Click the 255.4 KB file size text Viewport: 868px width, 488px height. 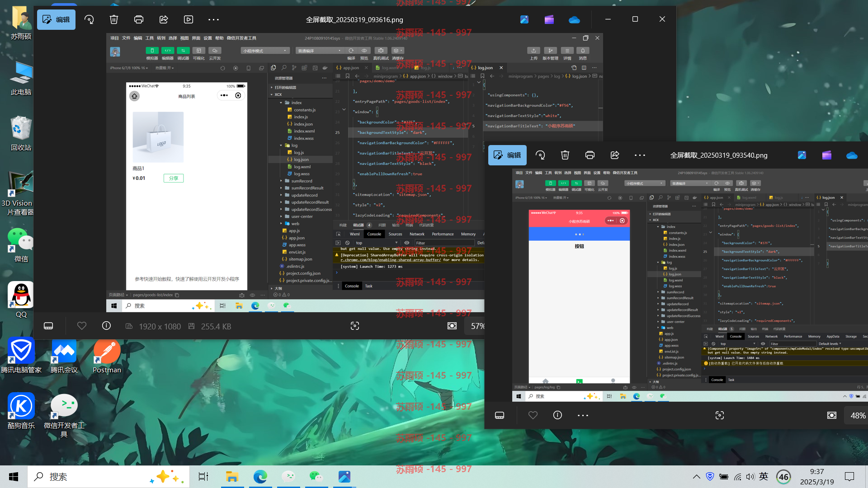coord(216,326)
